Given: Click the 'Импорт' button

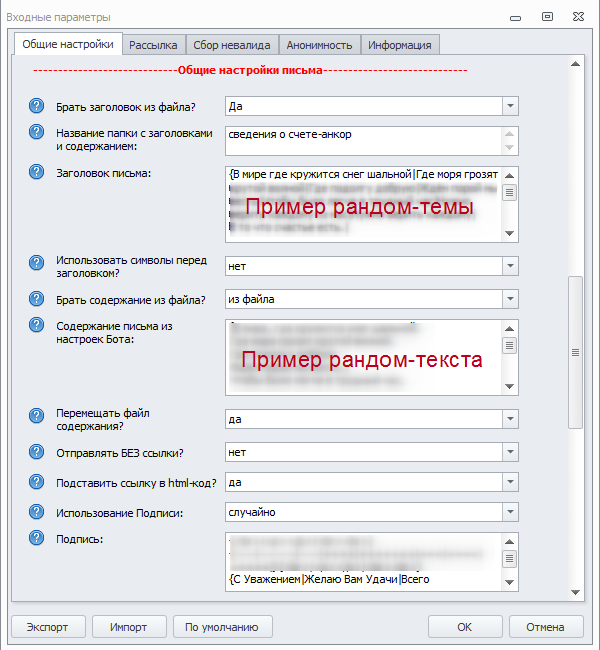Looking at the screenshot, I should pos(129,627).
